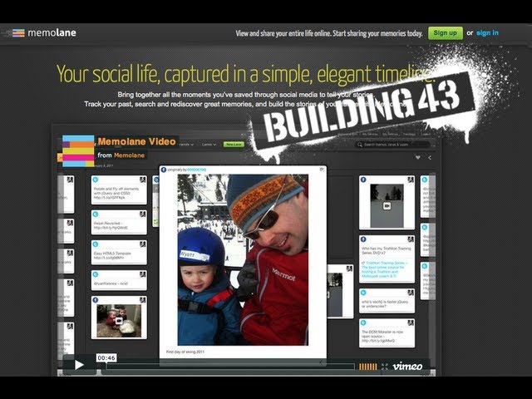Toggle fullscreen on the Vimeo player

tap(384, 367)
